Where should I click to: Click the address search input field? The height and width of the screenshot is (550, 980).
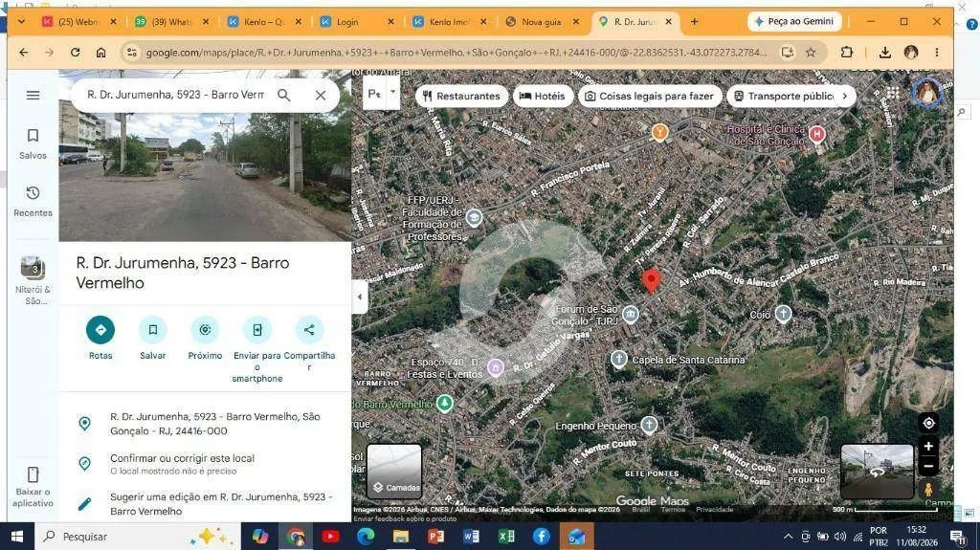pyautogui.click(x=175, y=95)
